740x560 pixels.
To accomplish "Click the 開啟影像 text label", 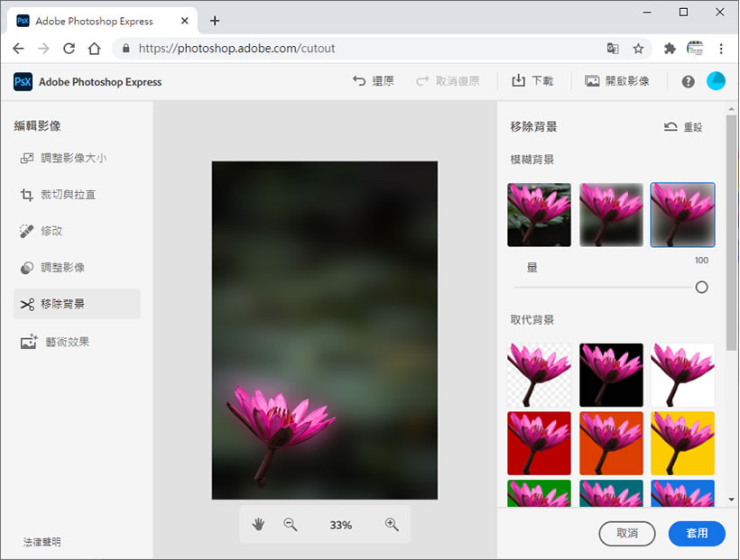I will click(627, 81).
